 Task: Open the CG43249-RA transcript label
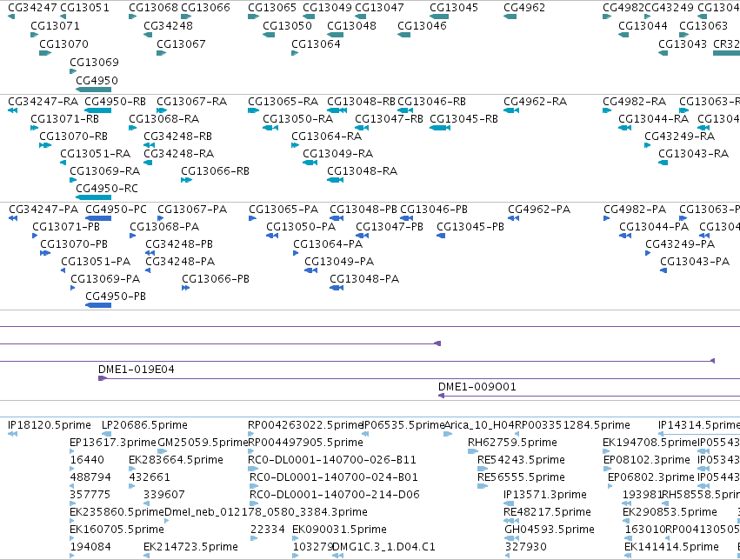680,137
